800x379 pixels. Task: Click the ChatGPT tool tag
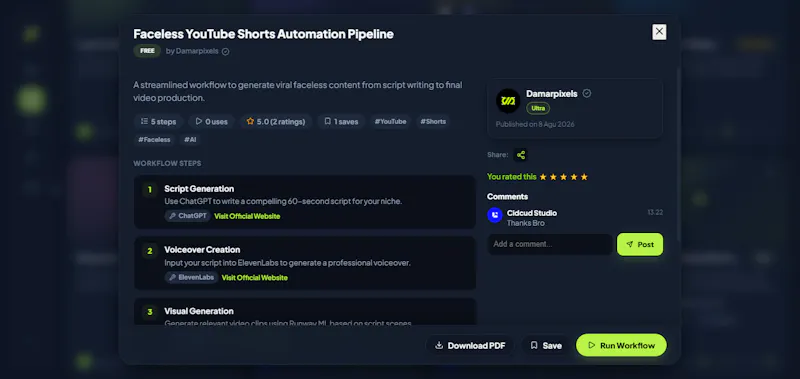coord(187,216)
